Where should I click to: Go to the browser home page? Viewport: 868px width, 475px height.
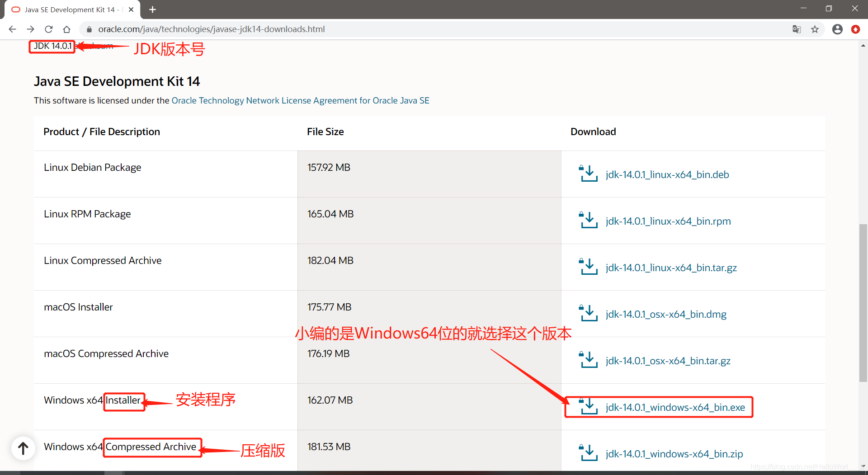66,29
